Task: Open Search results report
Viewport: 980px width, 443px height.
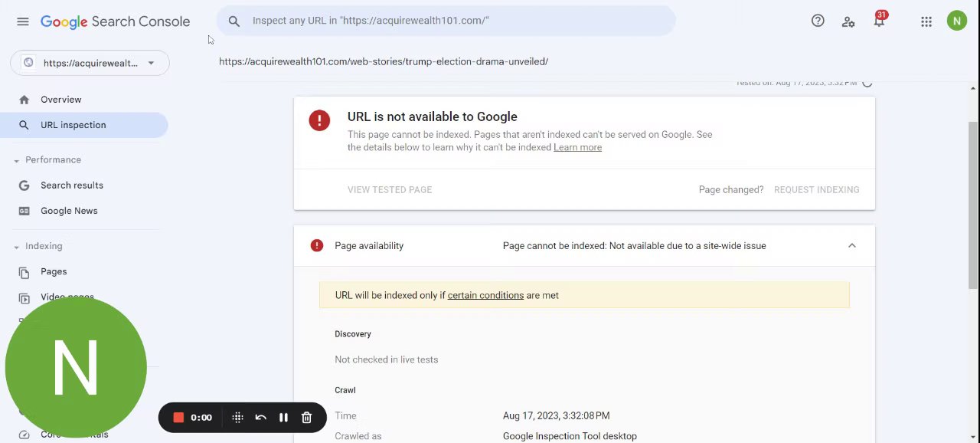Action: [71, 185]
